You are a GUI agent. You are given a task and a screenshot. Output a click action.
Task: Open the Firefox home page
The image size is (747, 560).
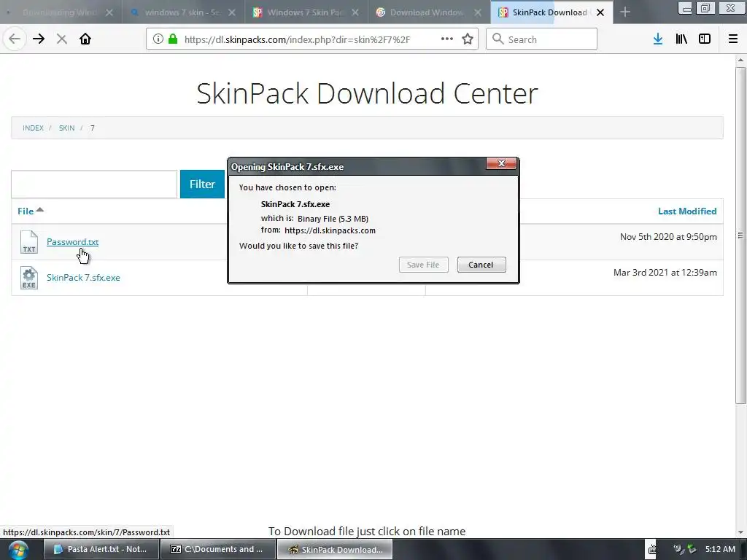(x=85, y=39)
